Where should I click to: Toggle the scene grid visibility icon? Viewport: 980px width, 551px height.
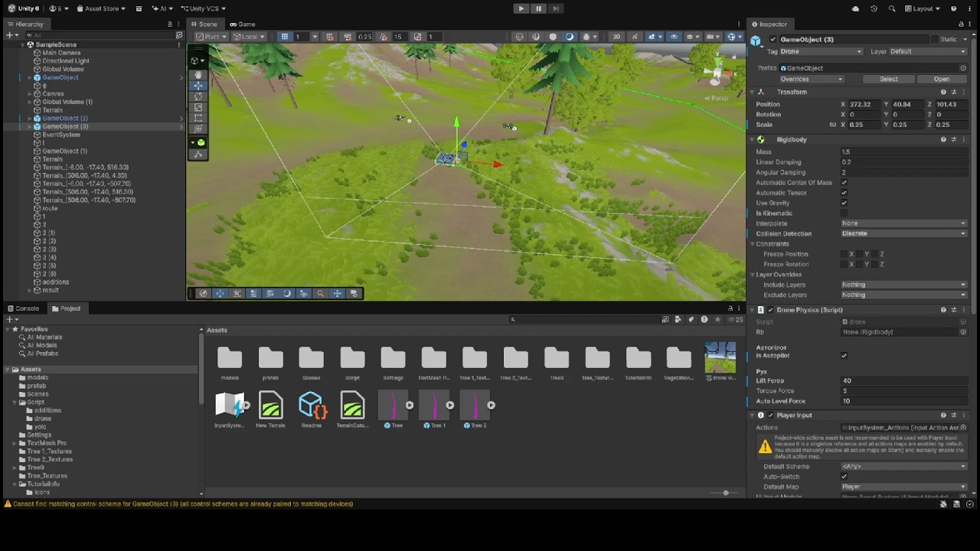pyautogui.click(x=284, y=37)
